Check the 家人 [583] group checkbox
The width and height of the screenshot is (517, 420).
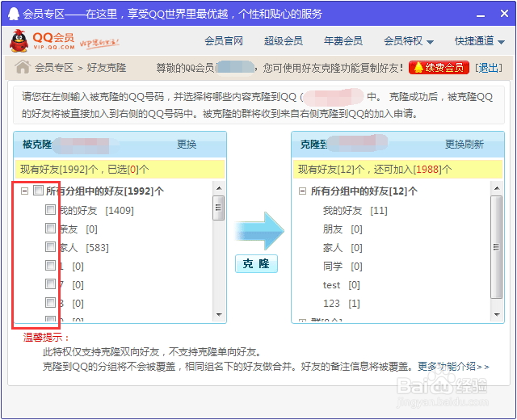click(50, 246)
